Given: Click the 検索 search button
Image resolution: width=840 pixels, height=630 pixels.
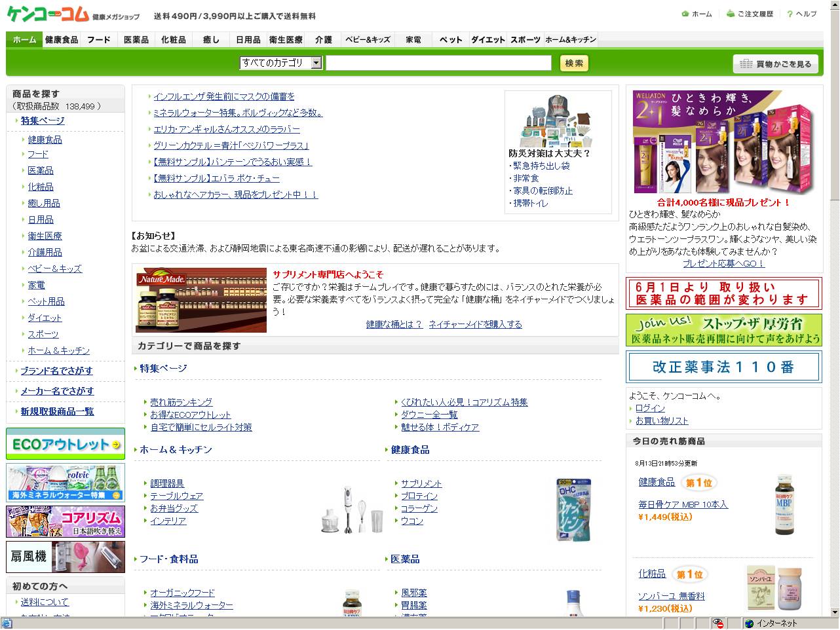Looking at the screenshot, I should click(x=574, y=63).
